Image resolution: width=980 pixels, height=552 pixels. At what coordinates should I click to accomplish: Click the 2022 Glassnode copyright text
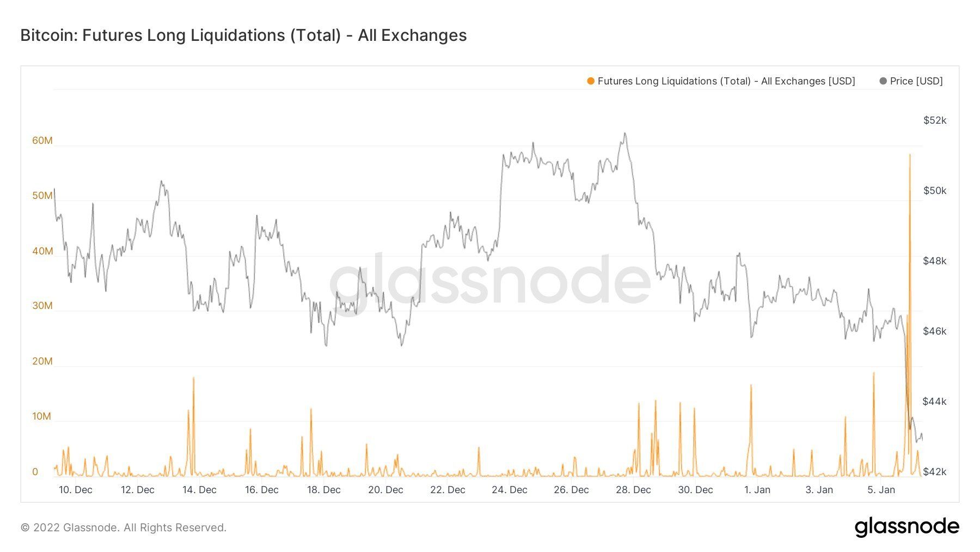click(124, 527)
